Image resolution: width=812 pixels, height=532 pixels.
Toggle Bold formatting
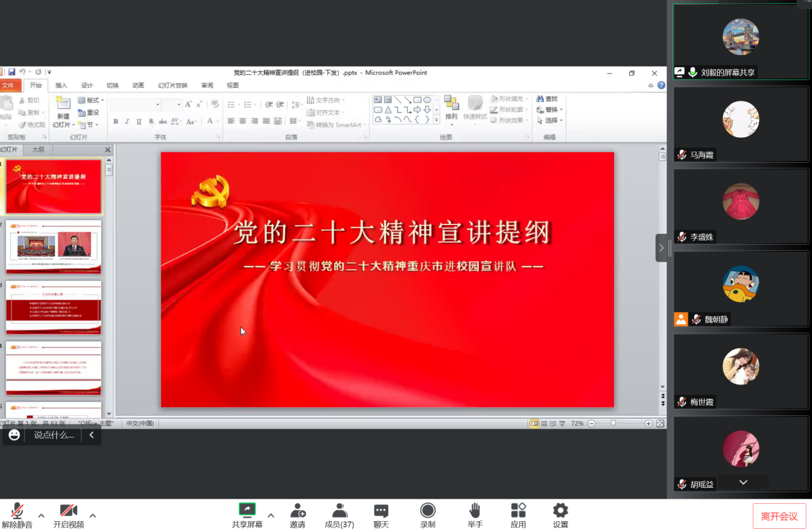pyautogui.click(x=115, y=121)
